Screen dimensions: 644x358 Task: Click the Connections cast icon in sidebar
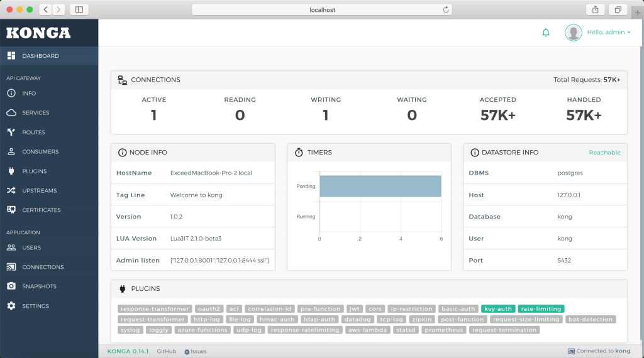[x=11, y=267]
